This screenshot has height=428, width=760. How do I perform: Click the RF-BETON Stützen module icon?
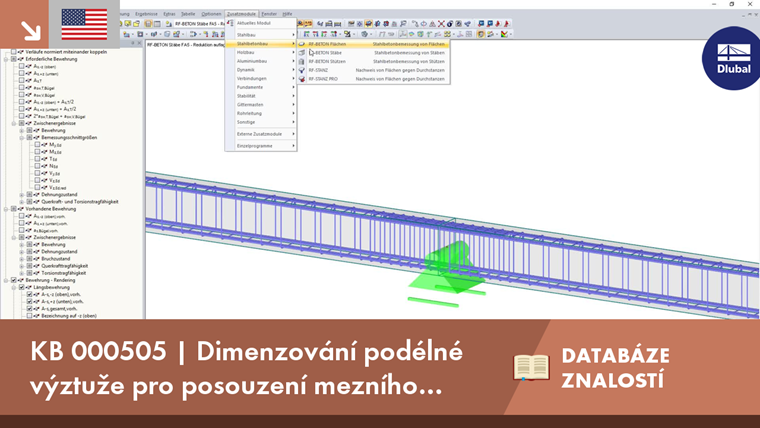click(x=302, y=61)
